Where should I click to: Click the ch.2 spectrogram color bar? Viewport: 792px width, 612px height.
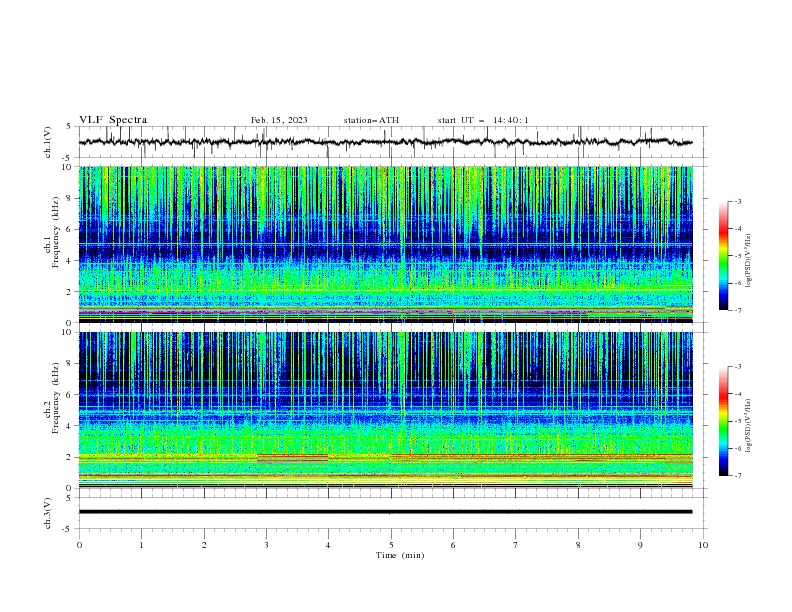pos(723,421)
